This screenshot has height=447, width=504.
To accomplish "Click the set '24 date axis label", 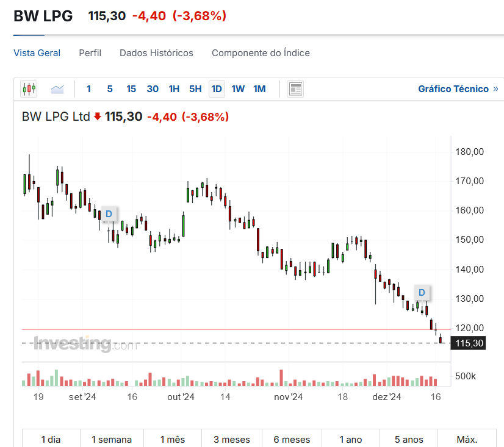I will click(x=82, y=397).
